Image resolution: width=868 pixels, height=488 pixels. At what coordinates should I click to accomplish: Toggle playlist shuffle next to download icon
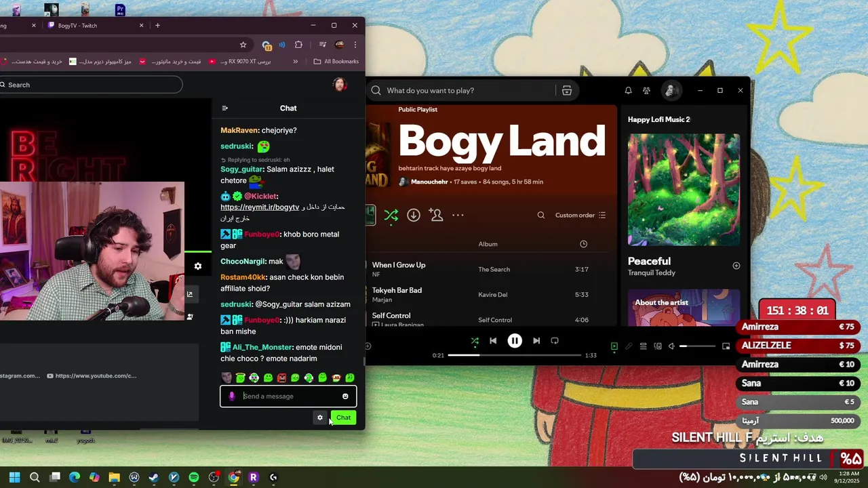pyautogui.click(x=391, y=215)
